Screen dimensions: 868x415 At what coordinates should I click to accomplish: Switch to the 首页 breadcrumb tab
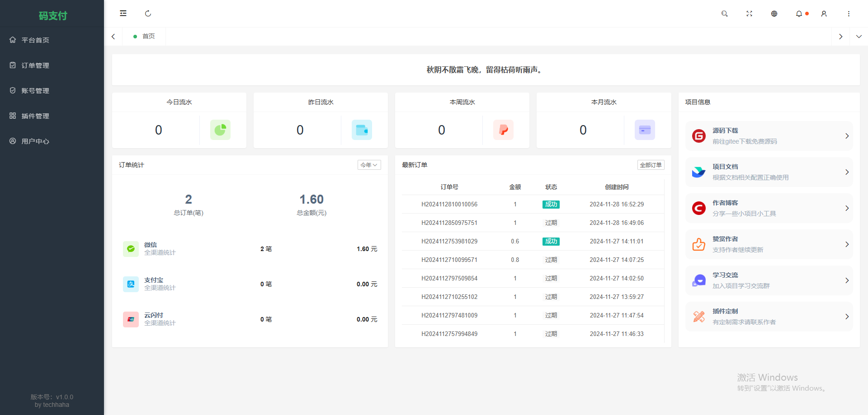144,36
